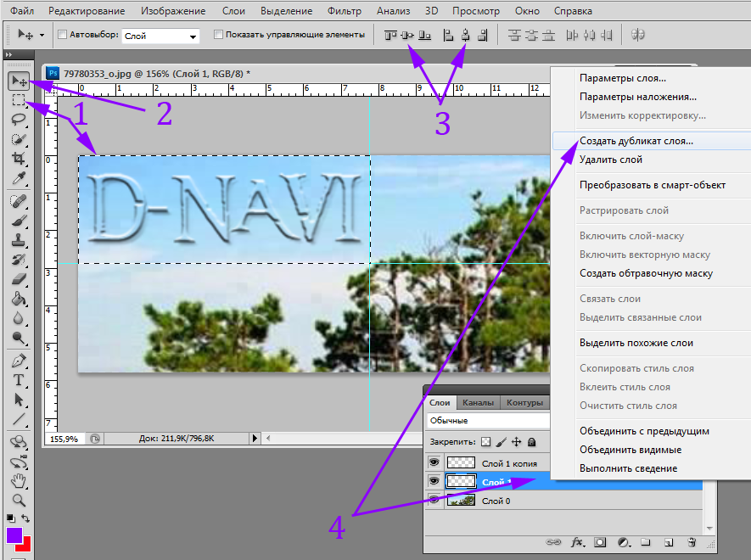Select the Dodge tool

(19, 339)
